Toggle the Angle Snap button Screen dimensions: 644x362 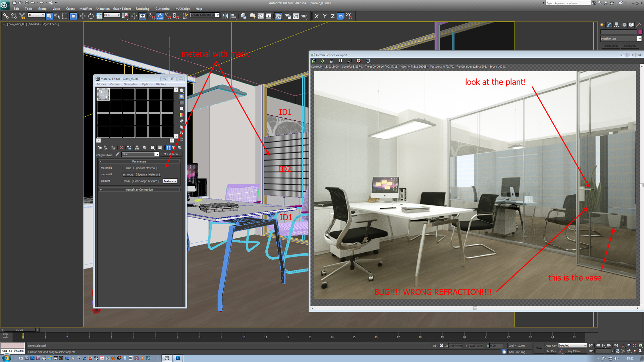(x=160, y=16)
